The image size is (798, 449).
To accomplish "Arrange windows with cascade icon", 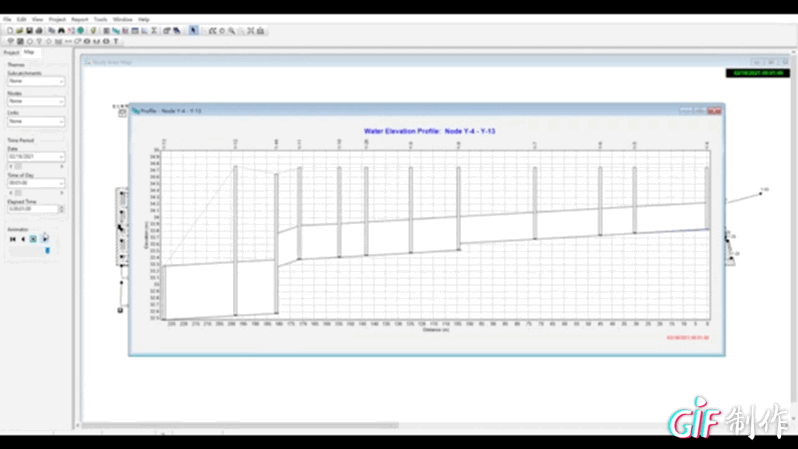I will tap(177, 31).
